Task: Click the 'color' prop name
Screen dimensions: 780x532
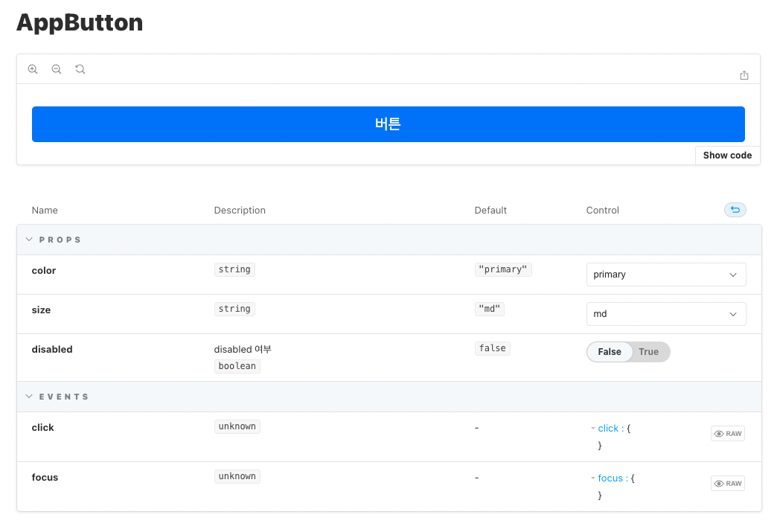Action: pos(44,271)
